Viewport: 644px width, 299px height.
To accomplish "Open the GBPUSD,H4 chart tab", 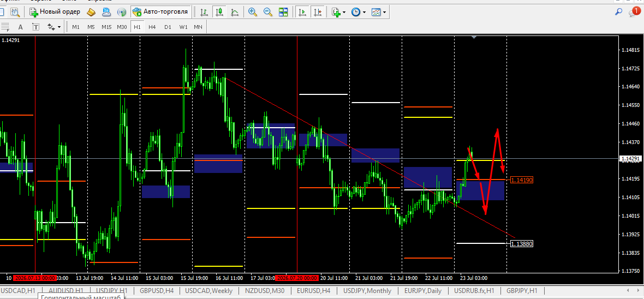I will point(157,291).
